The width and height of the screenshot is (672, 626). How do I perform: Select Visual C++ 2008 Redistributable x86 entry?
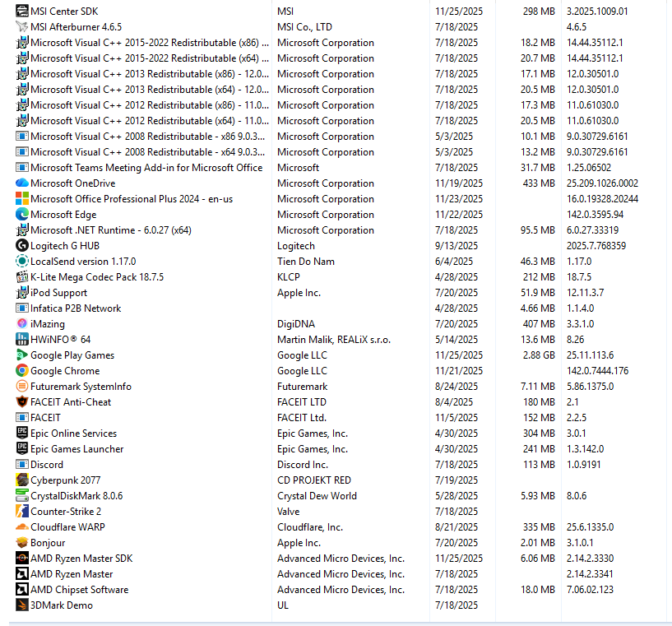[148, 137]
